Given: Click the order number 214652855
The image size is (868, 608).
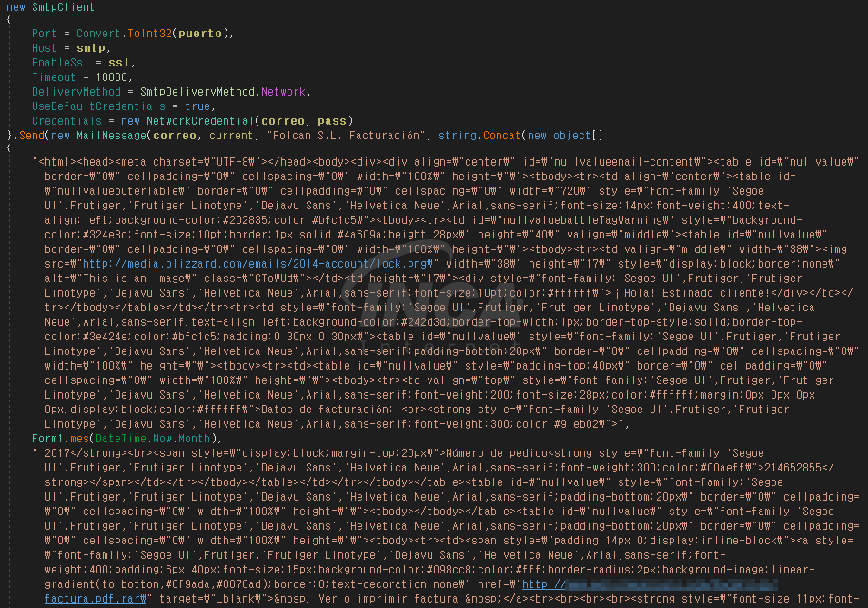Looking at the screenshot, I should (x=792, y=468).
